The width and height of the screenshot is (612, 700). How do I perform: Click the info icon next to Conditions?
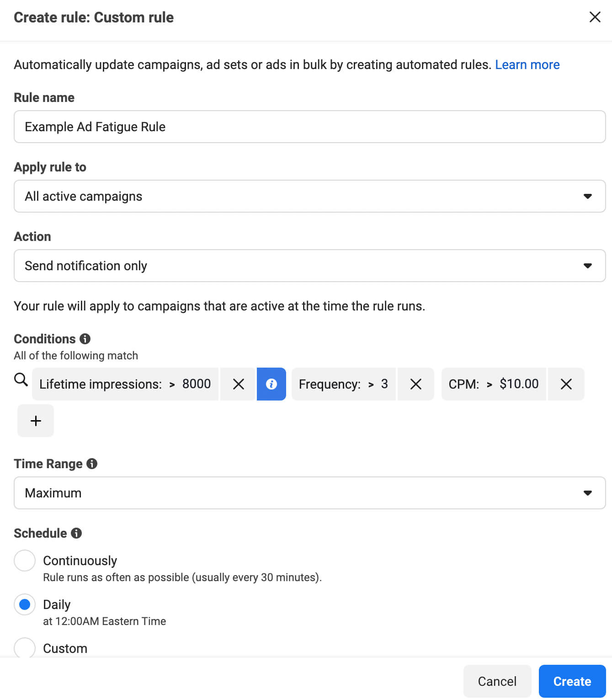pos(85,339)
